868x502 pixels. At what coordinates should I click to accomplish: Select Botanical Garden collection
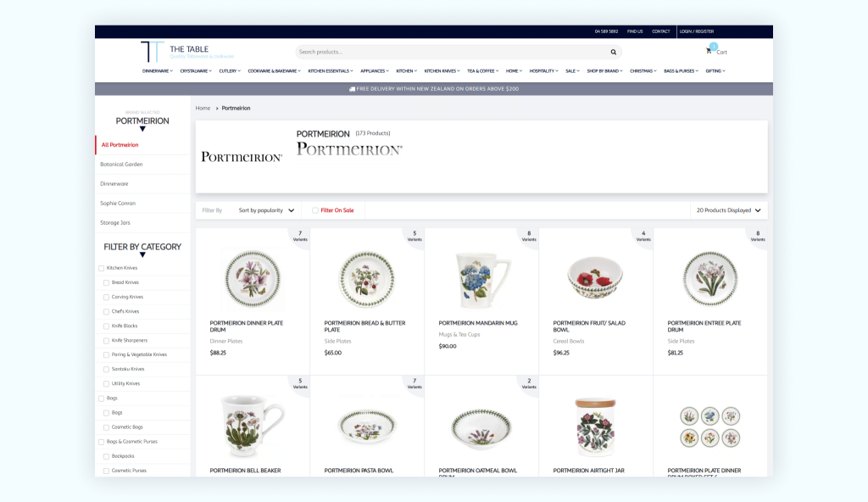[121, 165]
